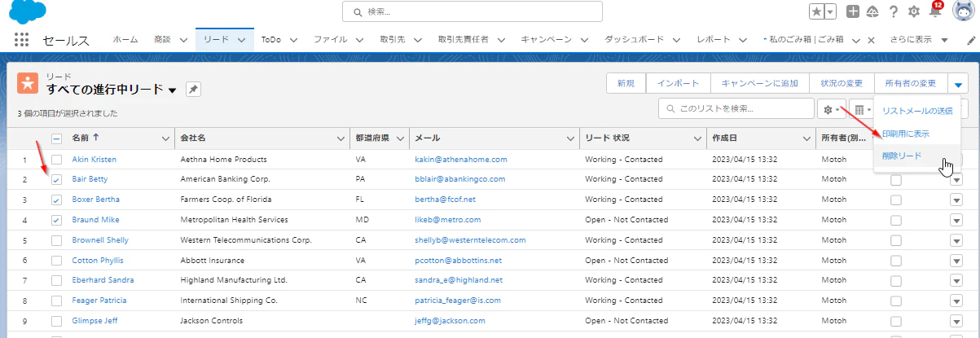This screenshot has height=338, width=980.
Task: Click the favorites star icon
Action: point(816,11)
